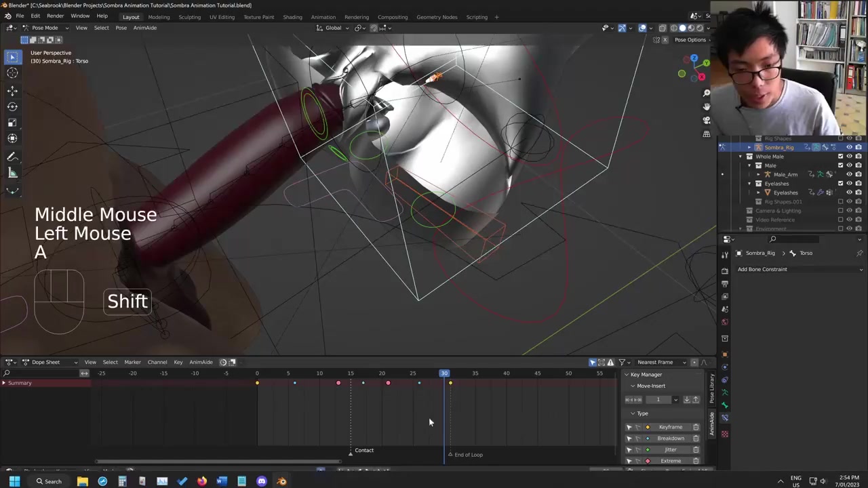Pick the Cursor tool in viewport toolbar
This screenshot has width=868, height=488.
pos(12,73)
